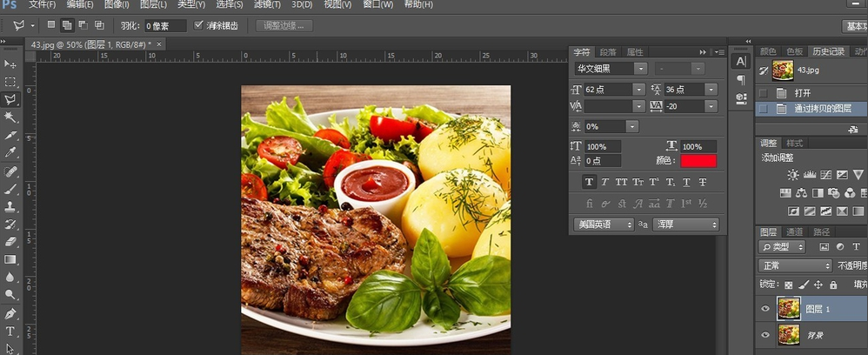Open the 36 点 leading dropdown
This screenshot has height=355, width=868.
(711, 90)
